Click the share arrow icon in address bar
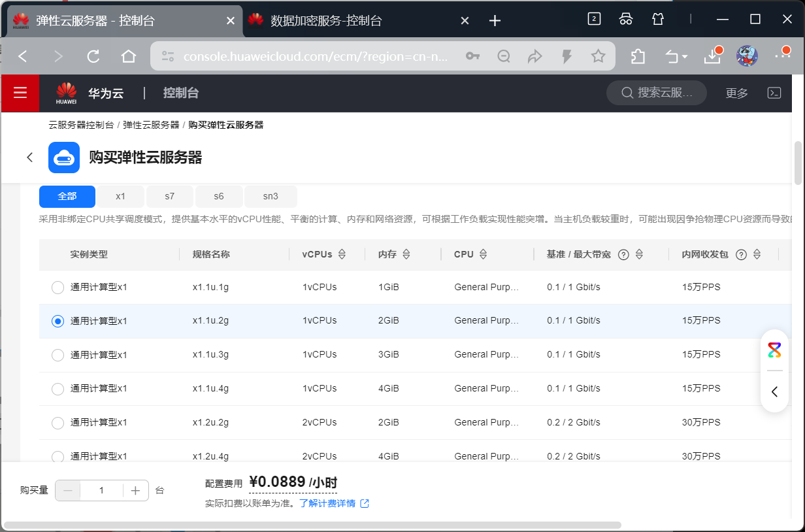The height and width of the screenshot is (532, 805). point(535,56)
